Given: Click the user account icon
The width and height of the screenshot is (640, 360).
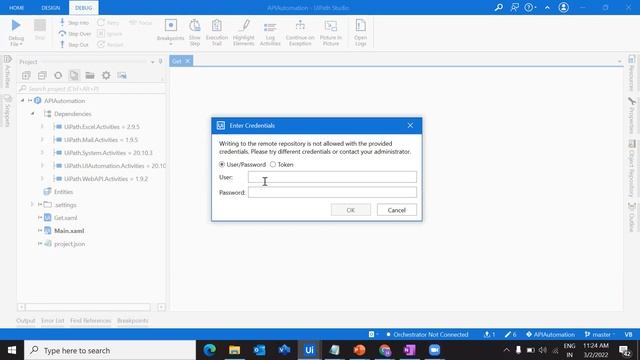Looking at the screenshot, I should pyautogui.click(x=564, y=7).
